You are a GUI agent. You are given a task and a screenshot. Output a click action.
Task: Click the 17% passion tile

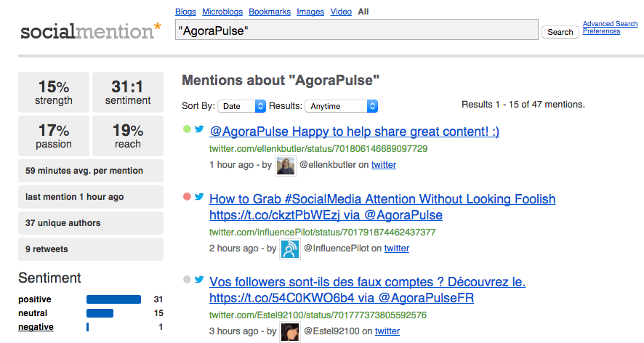53,136
